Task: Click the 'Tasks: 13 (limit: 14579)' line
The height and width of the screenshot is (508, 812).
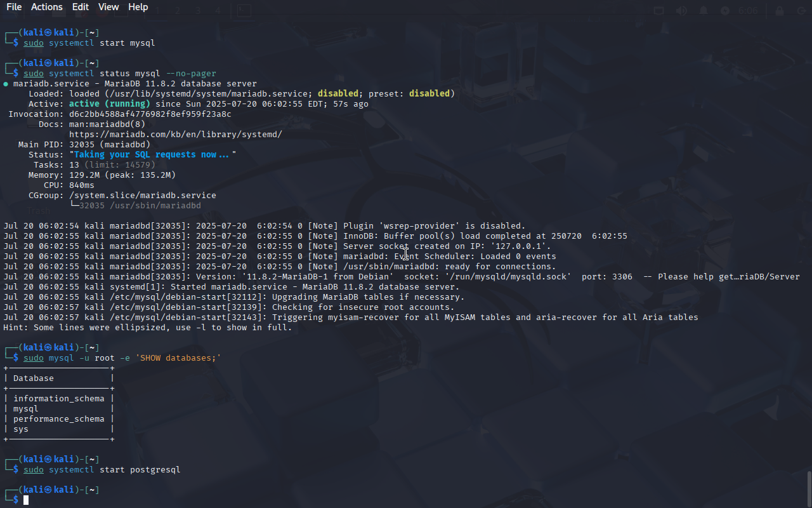Action: (95, 165)
